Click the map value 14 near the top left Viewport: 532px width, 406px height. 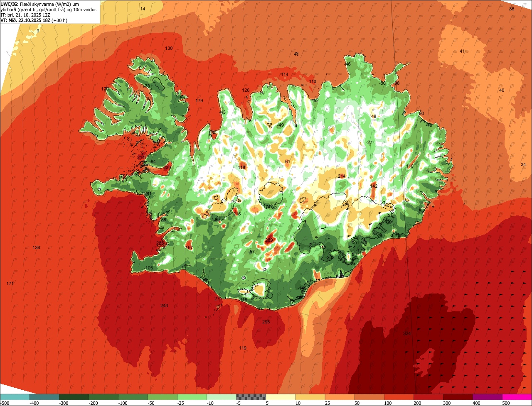(143, 9)
